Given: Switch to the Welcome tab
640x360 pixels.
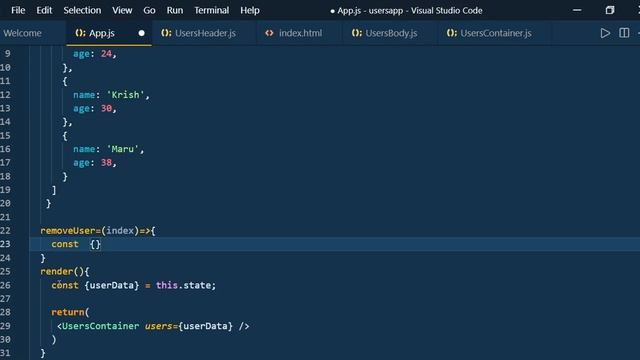Looking at the screenshot, I should [22, 33].
